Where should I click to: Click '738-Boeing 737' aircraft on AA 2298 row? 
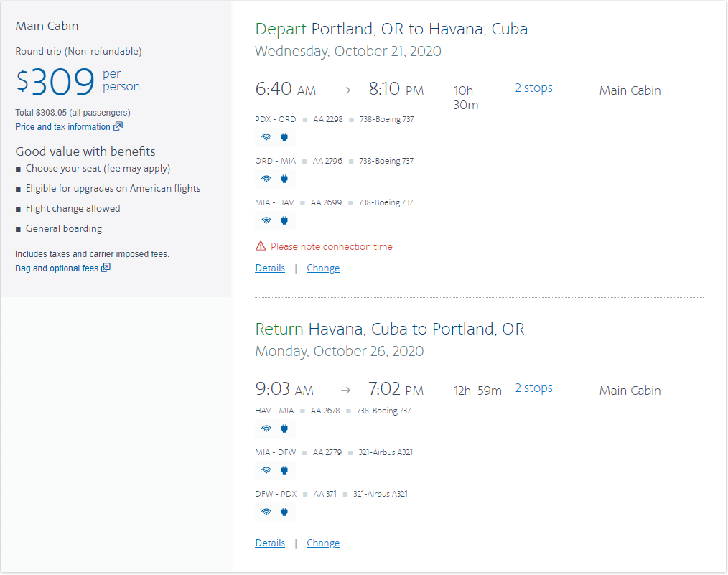tap(387, 119)
